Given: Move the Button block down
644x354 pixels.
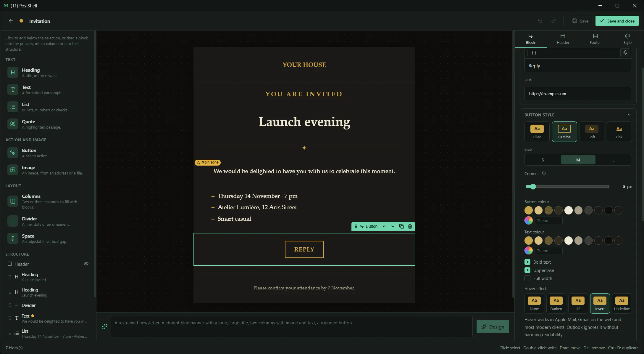Looking at the screenshot, I should [393, 226].
